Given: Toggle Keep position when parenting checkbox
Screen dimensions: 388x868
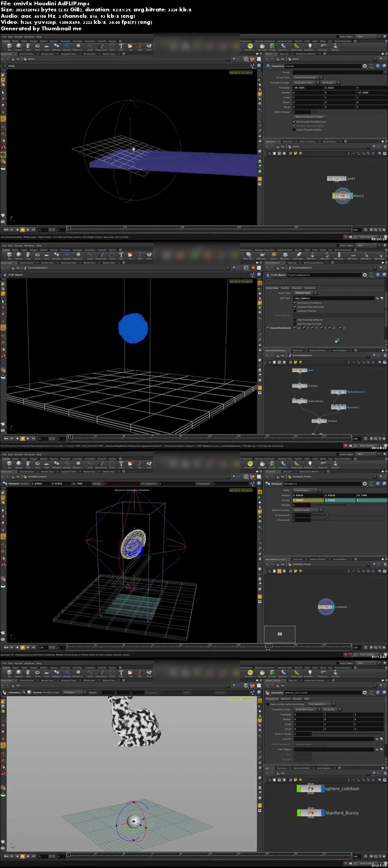Looking at the screenshot, I should pos(268,704).
